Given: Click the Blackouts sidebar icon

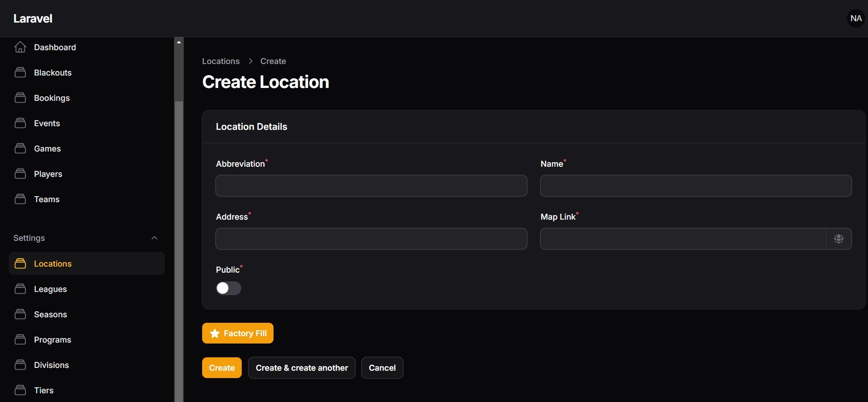Looking at the screenshot, I should pos(20,72).
